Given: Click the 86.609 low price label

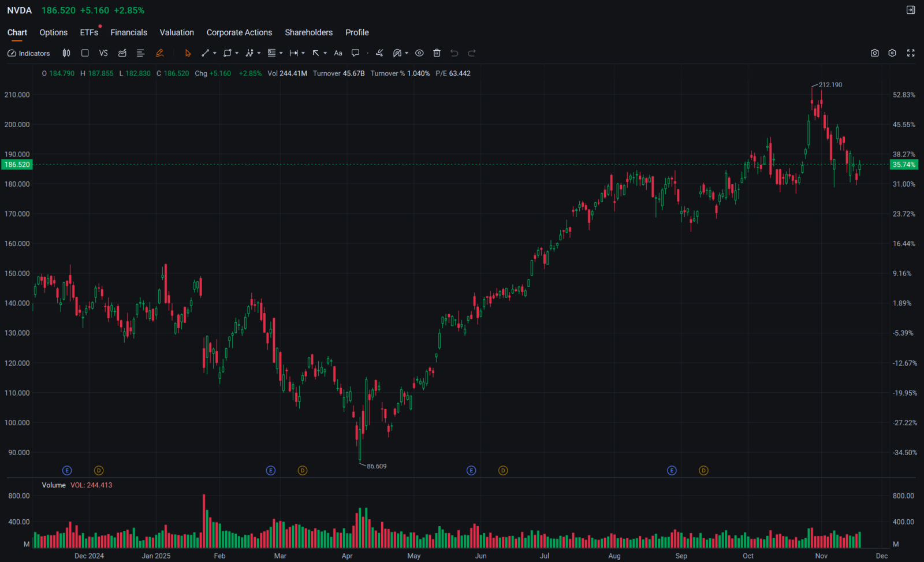Looking at the screenshot, I should (x=377, y=466).
